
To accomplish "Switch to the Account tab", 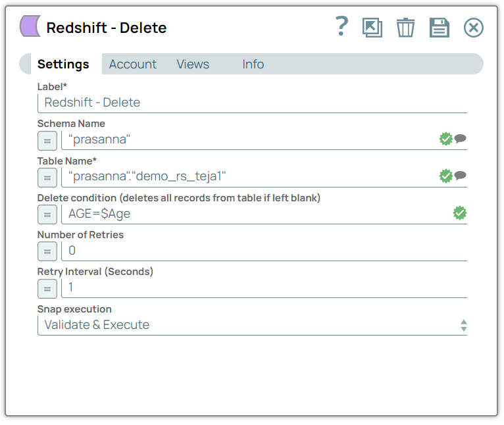I will (133, 64).
